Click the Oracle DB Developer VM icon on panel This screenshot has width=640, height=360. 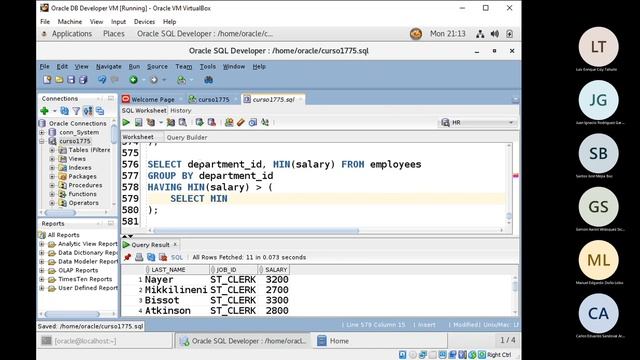pyautogui.click(x=416, y=34)
